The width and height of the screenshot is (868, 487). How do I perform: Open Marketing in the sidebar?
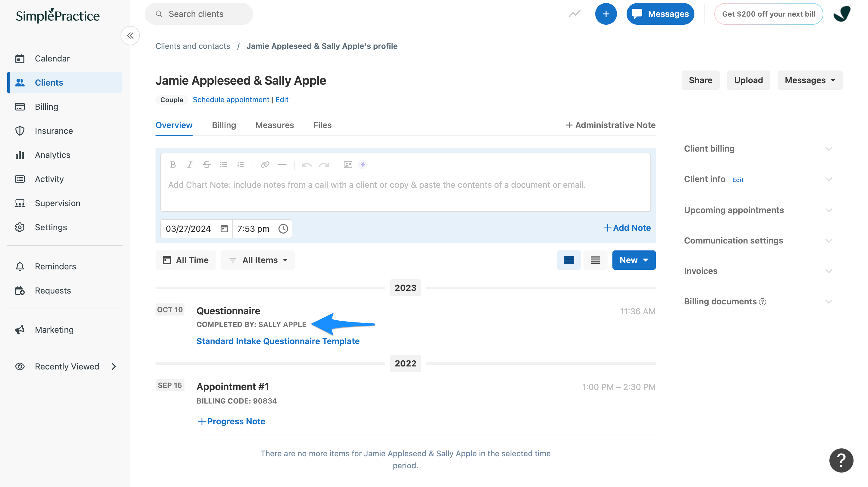64,330
